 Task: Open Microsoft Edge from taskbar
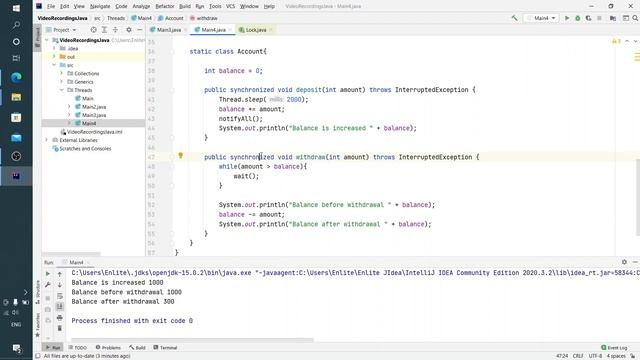[16, 77]
